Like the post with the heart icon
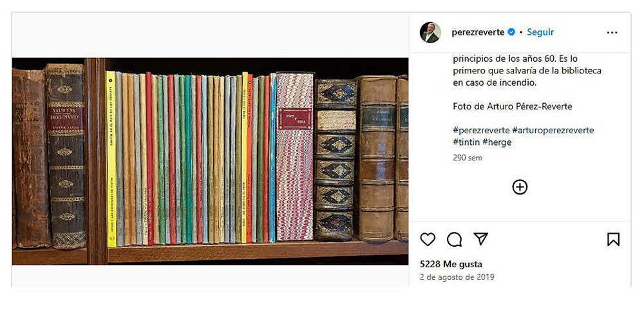644x313 pixels. pyautogui.click(x=428, y=239)
